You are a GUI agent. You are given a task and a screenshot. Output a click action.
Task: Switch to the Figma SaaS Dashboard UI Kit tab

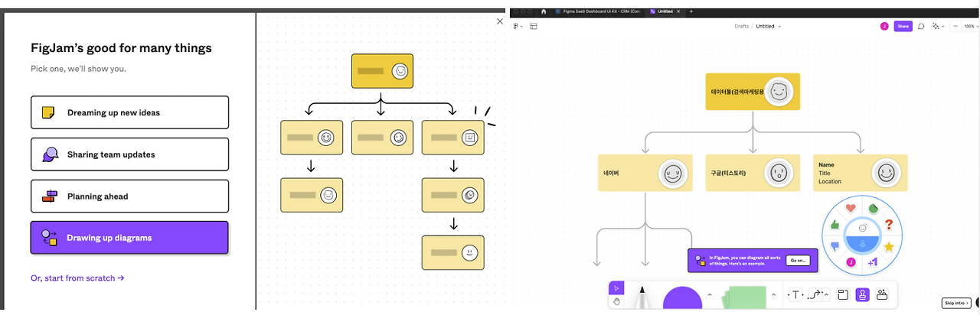[x=597, y=11]
